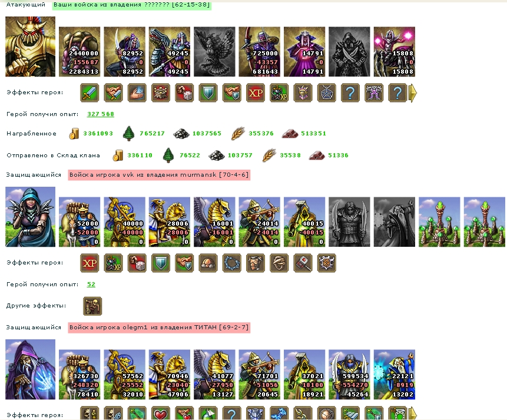This screenshot has height=420, width=507.
Task: Select the spider web amulet effect icon
Action: point(327,93)
